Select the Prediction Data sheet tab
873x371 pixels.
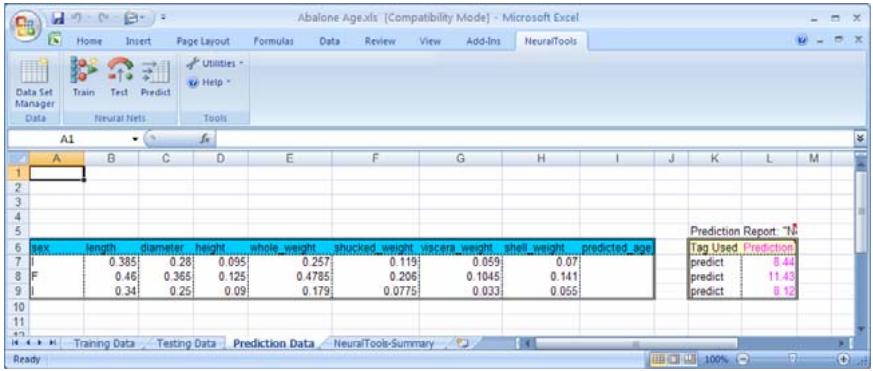coord(273,344)
